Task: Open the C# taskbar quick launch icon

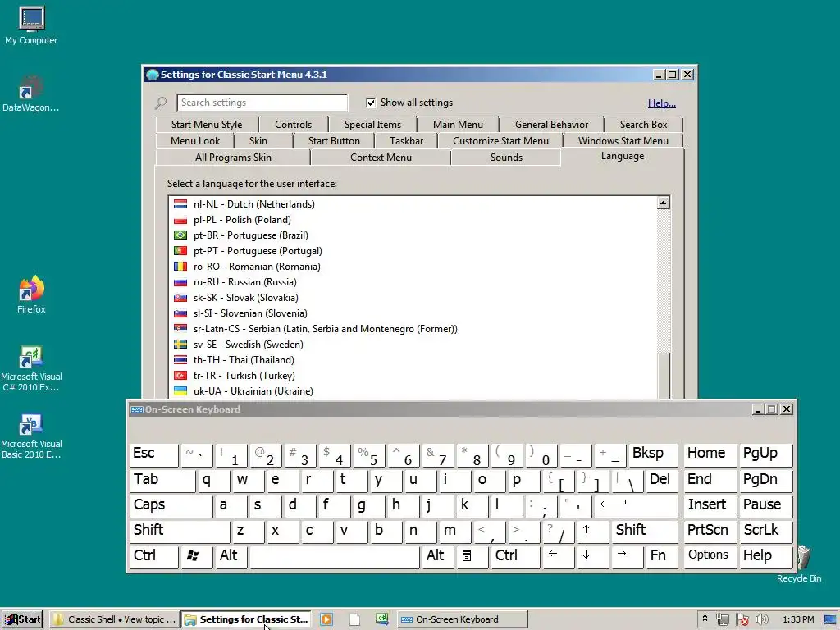Action: [x=382, y=620]
